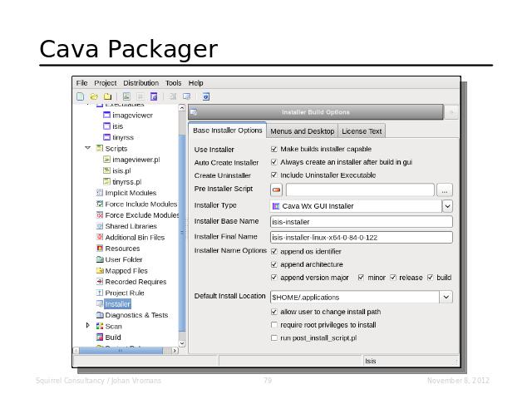Screen dimensions: 532x399
Task: Click tree horizontal scrollbar right arrow
Action: click(175, 351)
